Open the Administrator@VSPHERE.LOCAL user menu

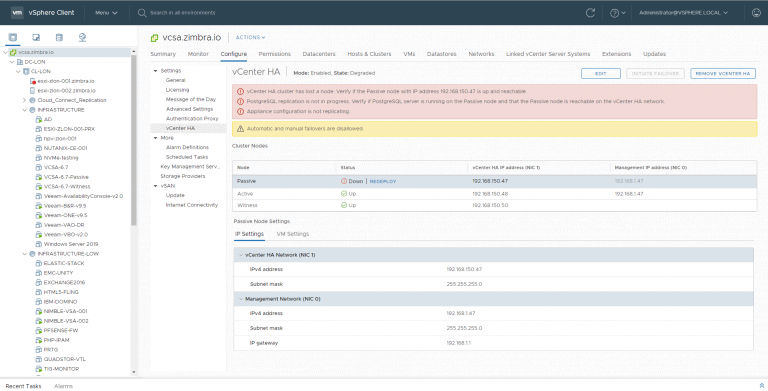[x=683, y=13]
